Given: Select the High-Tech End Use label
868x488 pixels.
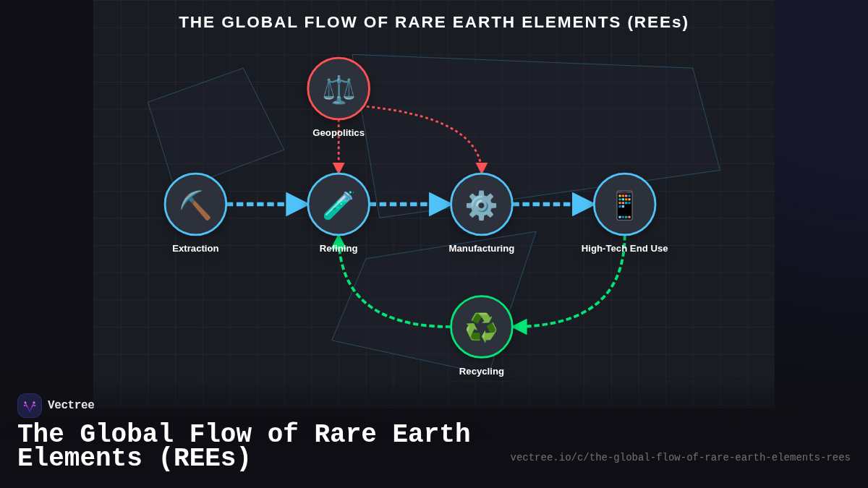Looking at the screenshot, I should [625, 248].
